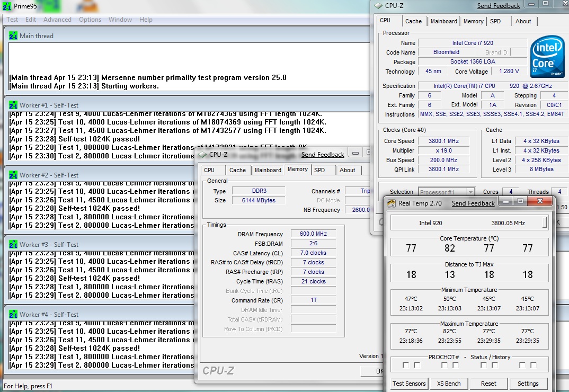Click the memory Type DDR3 value
Viewport: 569px width, 392px height.
click(259, 191)
